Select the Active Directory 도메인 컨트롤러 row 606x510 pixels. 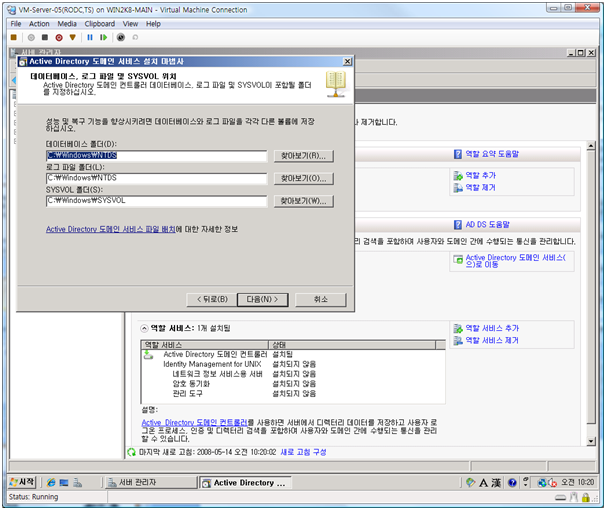[x=293, y=355]
